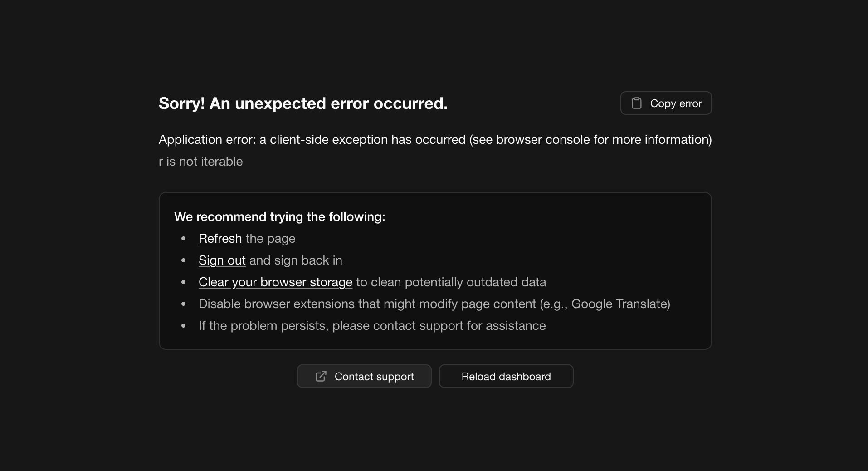This screenshot has height=471, width=868.
Task: Click the bullet before 'Disable browser extensions'
Action: (x=184, y=304)
